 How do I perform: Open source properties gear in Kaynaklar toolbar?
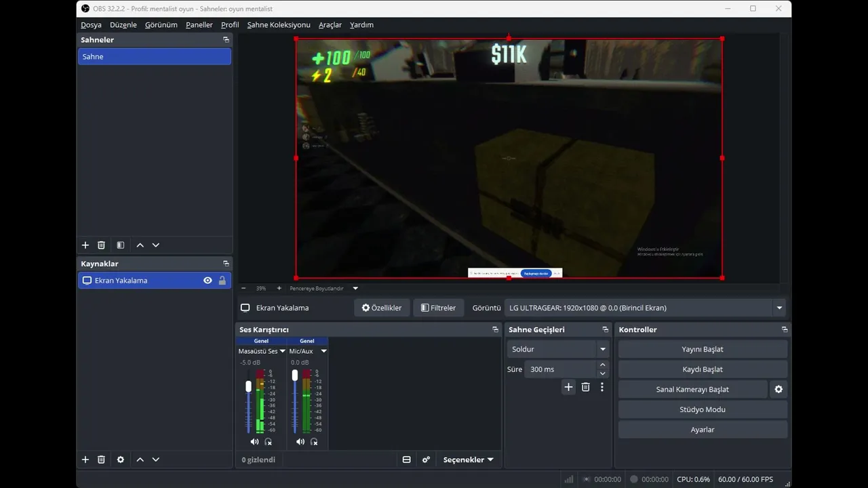pos(121,460)
